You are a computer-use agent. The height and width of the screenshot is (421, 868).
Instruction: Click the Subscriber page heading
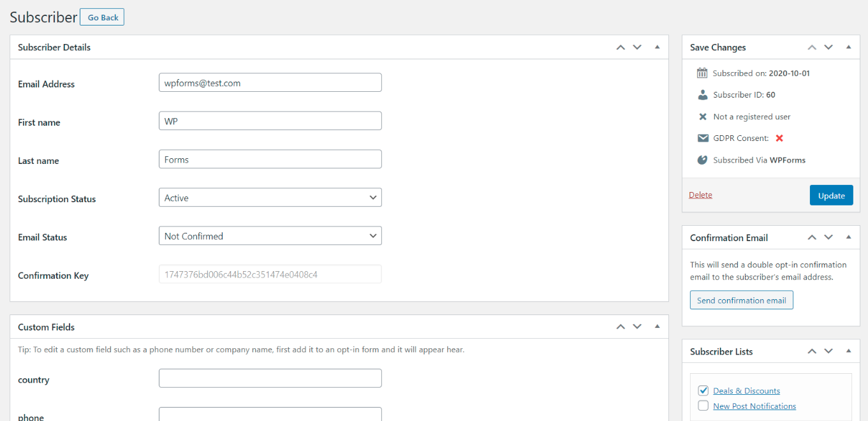click(x=43, y=17)
